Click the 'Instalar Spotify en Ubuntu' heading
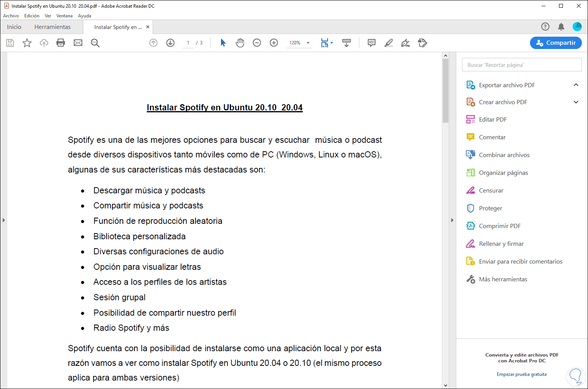 click(x=225, y=108)
